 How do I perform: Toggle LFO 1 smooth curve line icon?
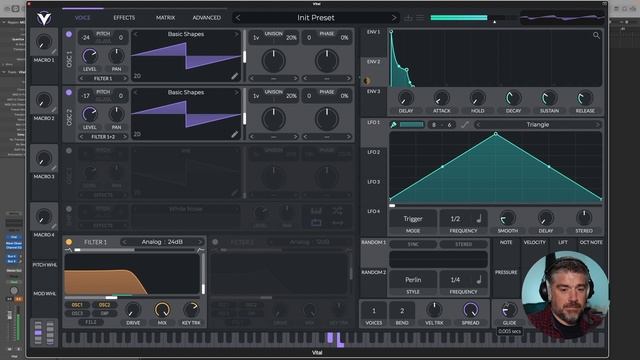coord(465,124)
